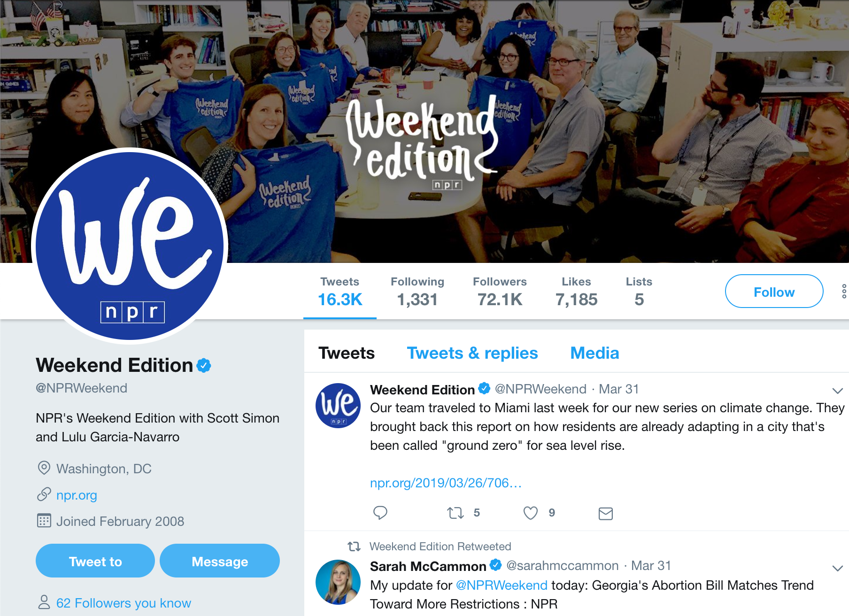Expand chevron on Sarah McCammon tweet

(x=837, y=568)
